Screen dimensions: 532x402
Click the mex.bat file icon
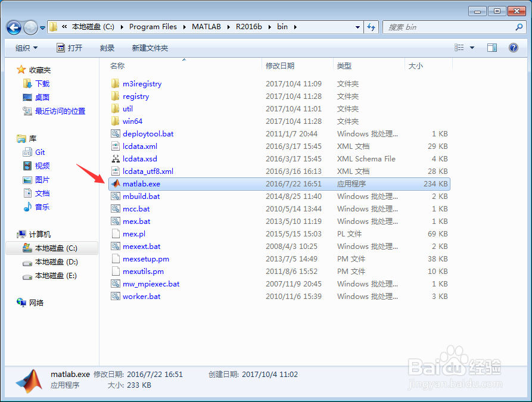tap(116, 221)
